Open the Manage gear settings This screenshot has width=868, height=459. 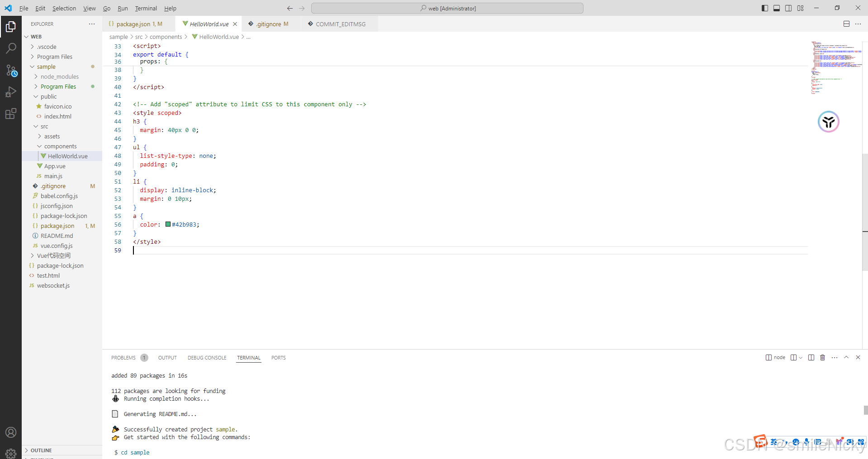pyautogui.click(x=11, y=453)
